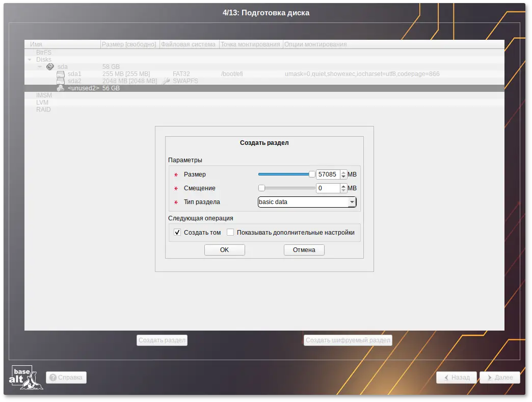Cancel the dialog with Отмена
The image size is (532, 402).
(x=304, y=250)
